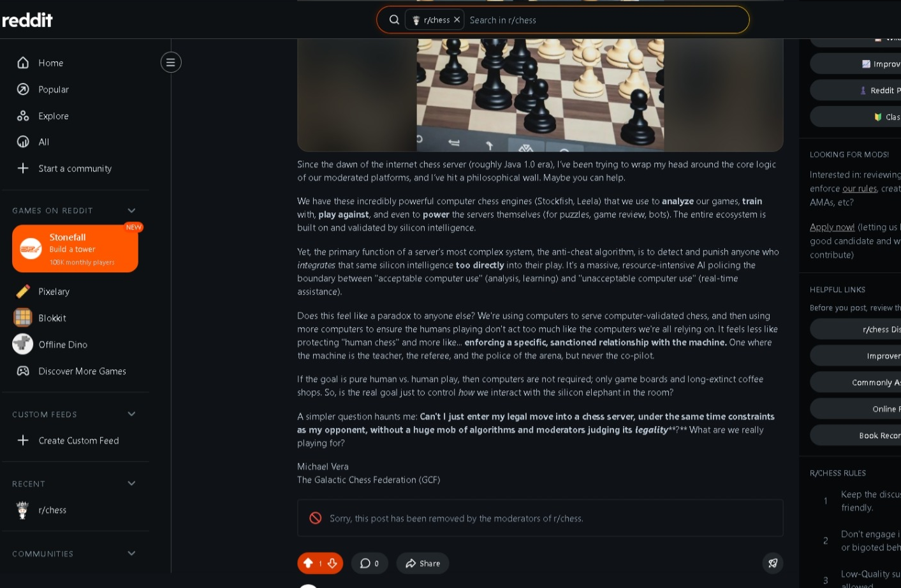Viewport: 901px width, 588px height.
Task: Share the post
Action: point(423,563)
